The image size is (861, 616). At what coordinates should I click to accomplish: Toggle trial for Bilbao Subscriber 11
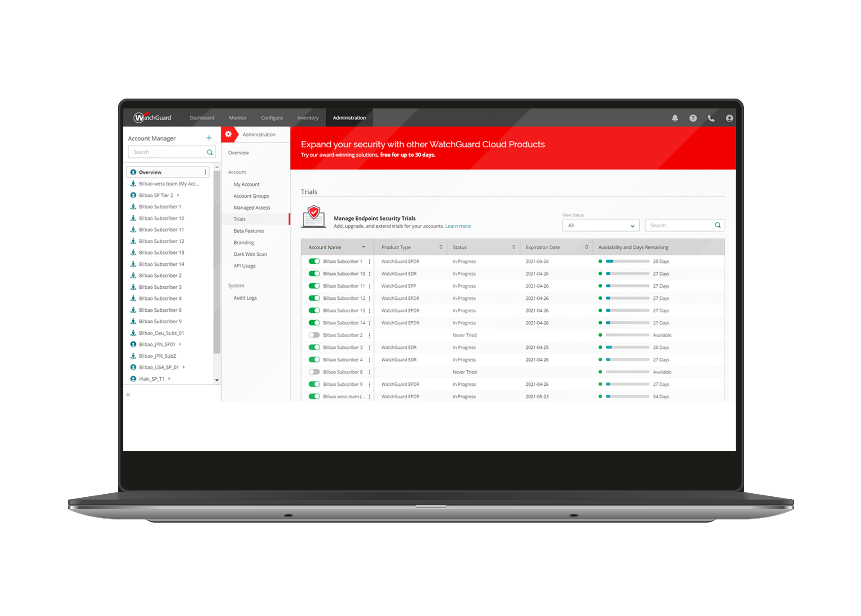pyautogui.click(x=314, y=286)
